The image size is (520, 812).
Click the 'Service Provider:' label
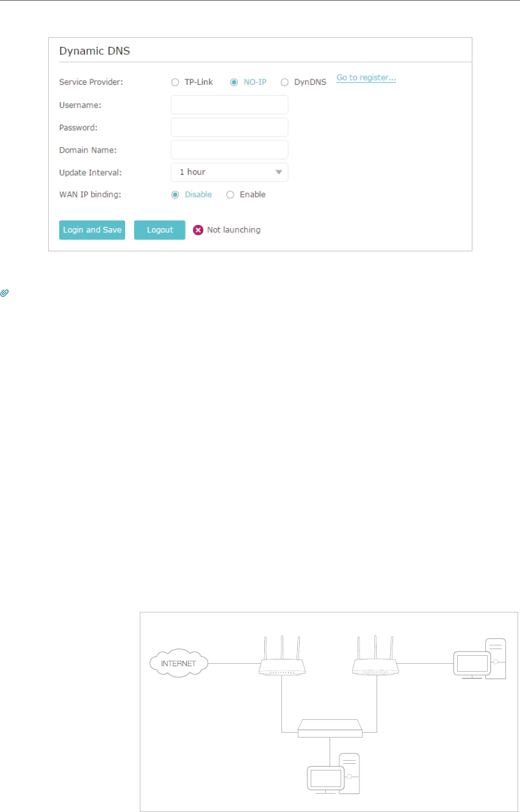coord(91,82)
